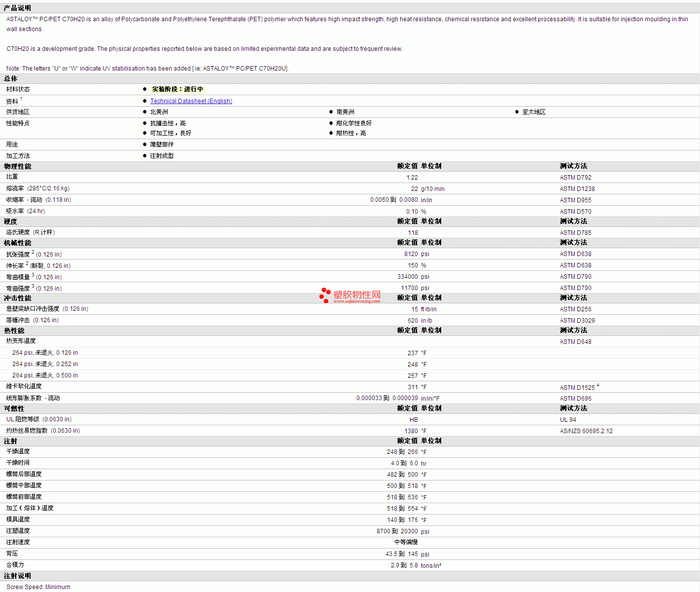
Task: Click the water absorption value 0.10
Action: point(412,212)
